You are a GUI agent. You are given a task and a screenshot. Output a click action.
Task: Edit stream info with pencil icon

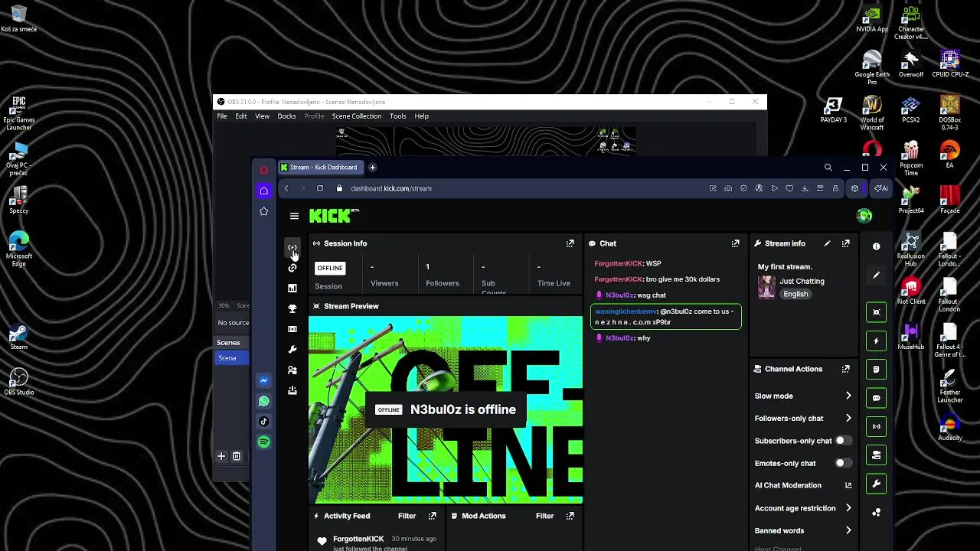point(827,243)
